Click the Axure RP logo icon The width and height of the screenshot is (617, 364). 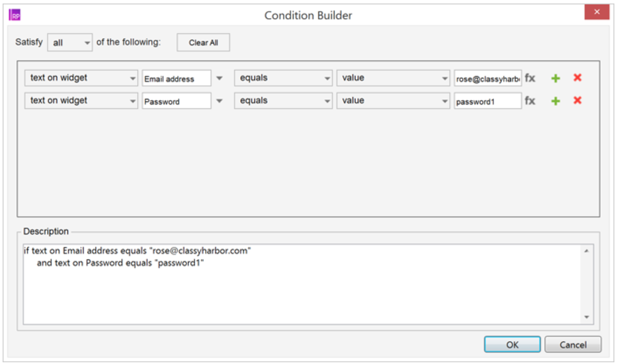(x=15, y=15)
